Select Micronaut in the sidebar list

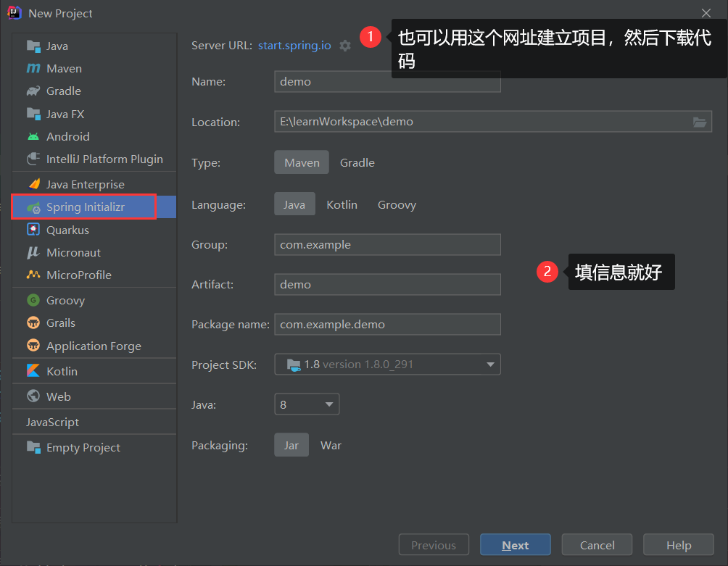[x=94, y=252]
